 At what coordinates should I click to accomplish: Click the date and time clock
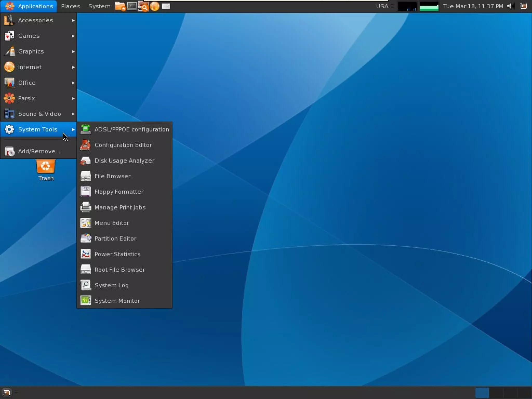point(473,6)
